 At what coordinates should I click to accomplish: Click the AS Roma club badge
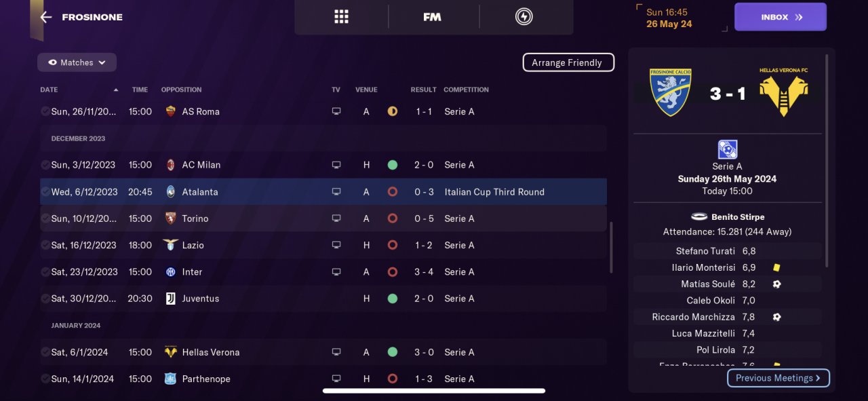point(170,111)
